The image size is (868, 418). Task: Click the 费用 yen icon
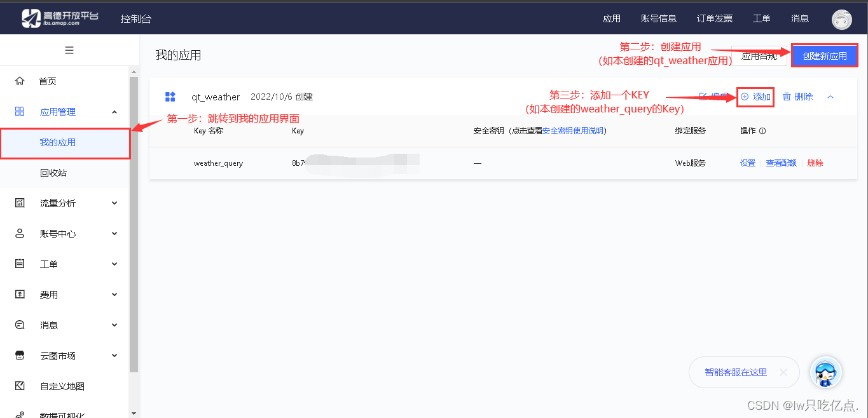point(20,294)
